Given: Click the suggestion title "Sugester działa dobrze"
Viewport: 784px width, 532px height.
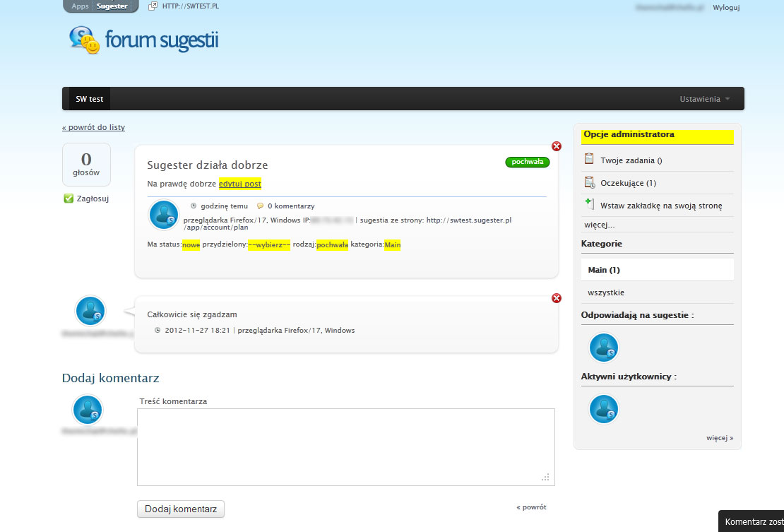Looking at the screenshot, I should tap(208, 165).
